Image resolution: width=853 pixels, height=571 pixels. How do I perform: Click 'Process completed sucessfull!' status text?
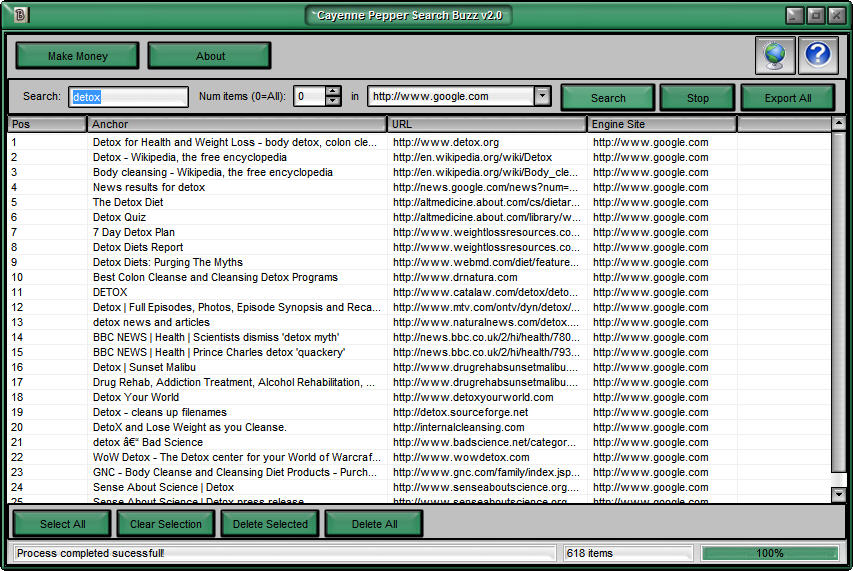coord(90,553)
